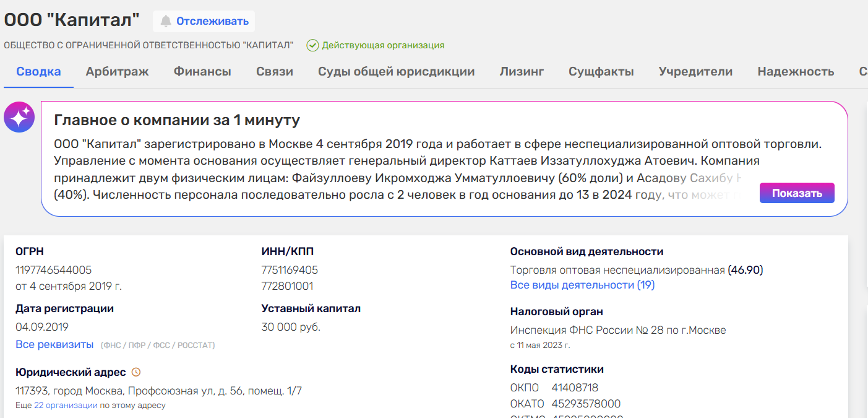Screen dimensions: 868x418
Task: Click the green checkmark status icon
Action: point(313,45)
